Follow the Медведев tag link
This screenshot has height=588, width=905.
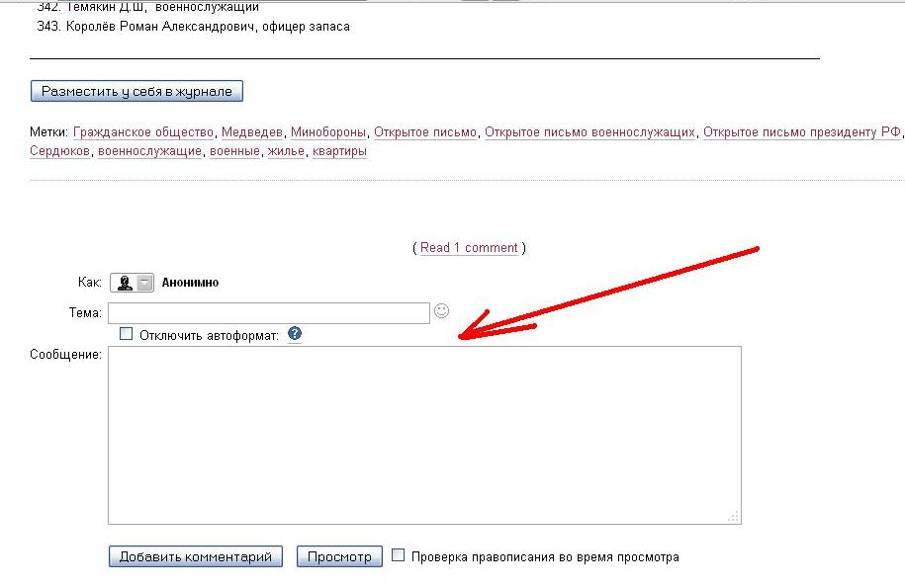click(x=252, y=132)
